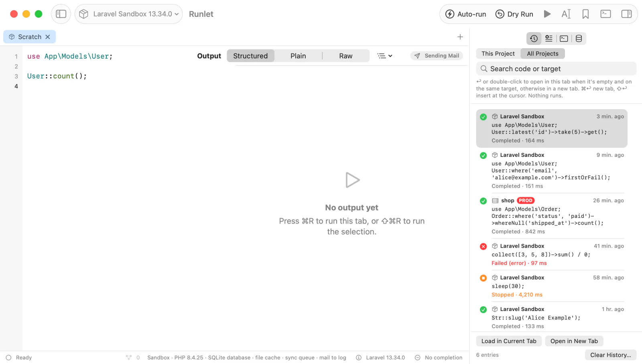Click the Sandbox PHP 8.4.25 environment status text
This screenshot has width=642, height=364.
coord(246,358)
